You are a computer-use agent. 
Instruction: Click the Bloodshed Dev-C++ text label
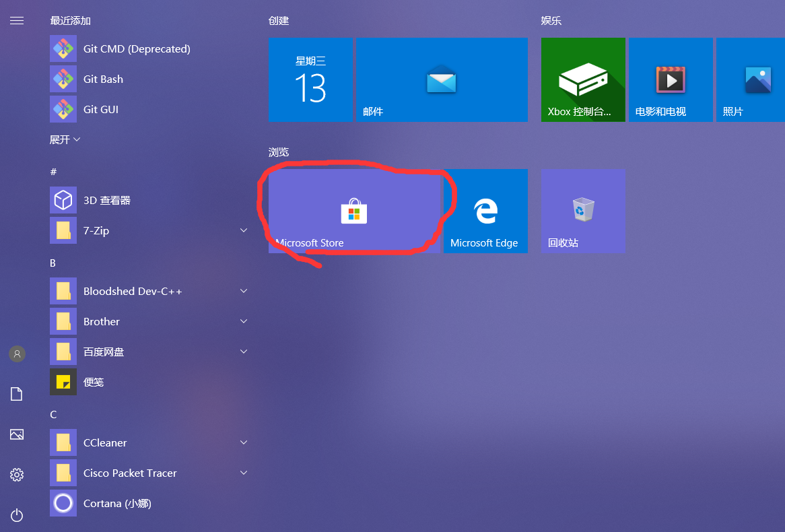(133, 291)
